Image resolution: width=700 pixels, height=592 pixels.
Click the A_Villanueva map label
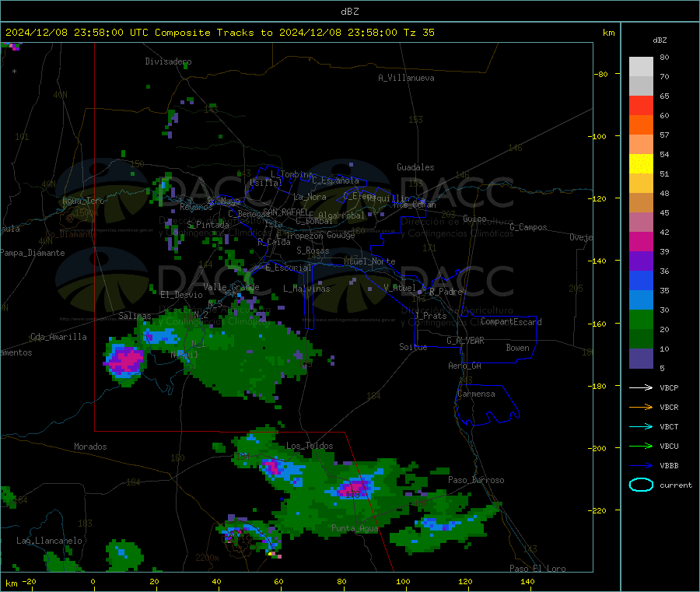tap(406, 78)
